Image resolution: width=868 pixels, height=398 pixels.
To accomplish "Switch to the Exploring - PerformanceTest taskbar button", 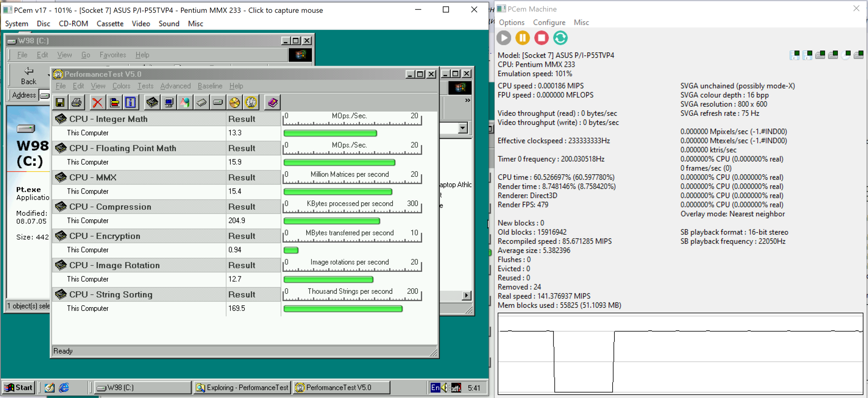I will 241,387.
